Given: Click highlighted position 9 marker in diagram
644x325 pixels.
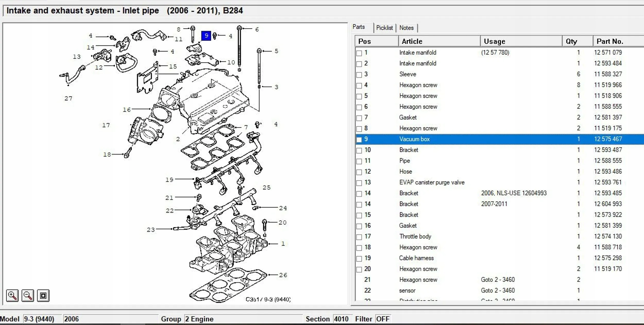Looking at the screenshot, I should [x=206, y=36].
